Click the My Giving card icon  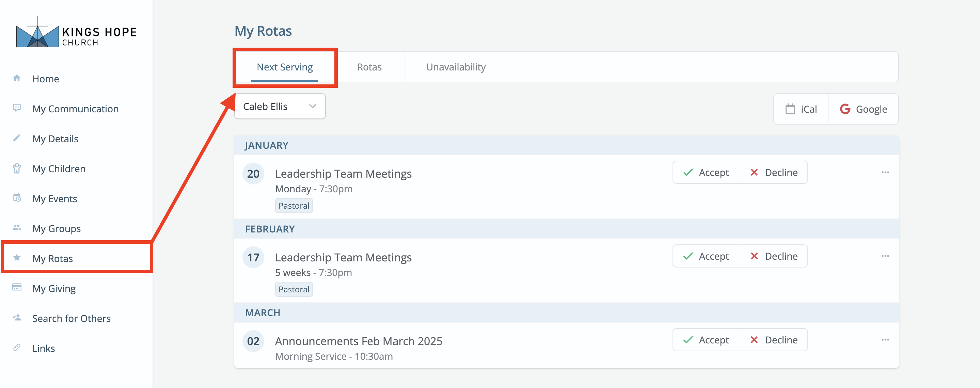tap(17, 287)
